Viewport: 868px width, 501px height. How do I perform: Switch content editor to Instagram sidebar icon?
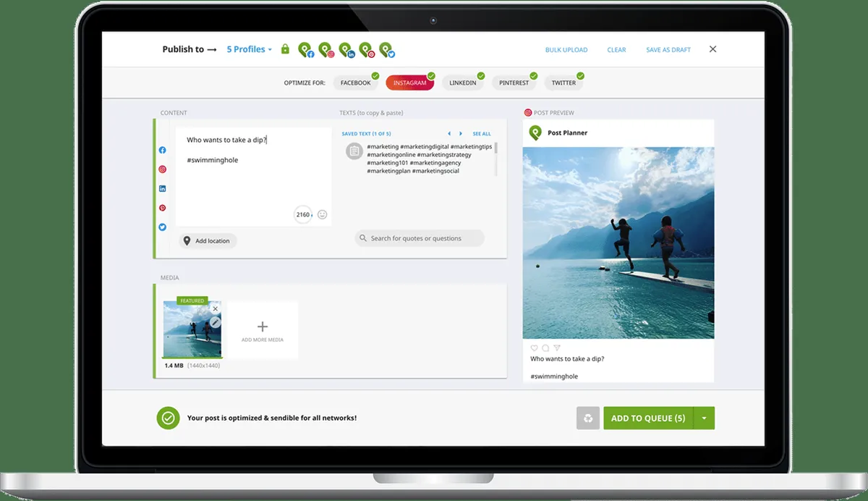tap(163, 169)
